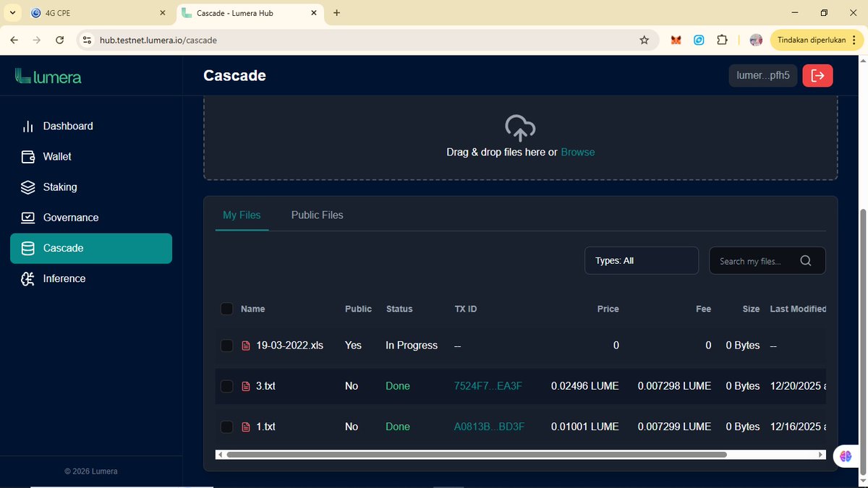Image resolution: width=868 pixels, height=488 pixels.
Task: Click the address bar URL
Action: coord(158,40)
